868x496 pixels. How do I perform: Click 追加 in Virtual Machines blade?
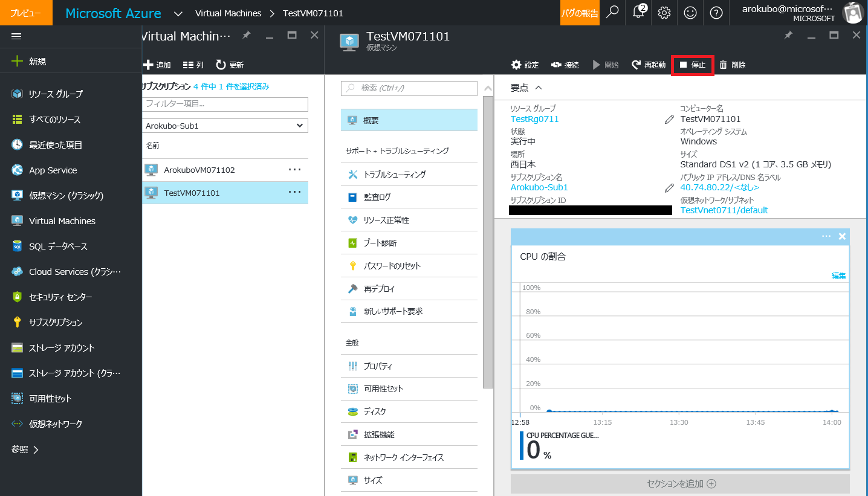pos(157,65)
